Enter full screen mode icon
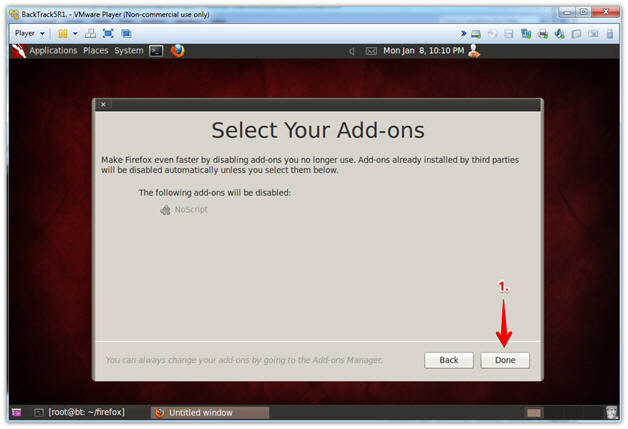The height and width of the screenshot is (429, 628). point(108,34)
